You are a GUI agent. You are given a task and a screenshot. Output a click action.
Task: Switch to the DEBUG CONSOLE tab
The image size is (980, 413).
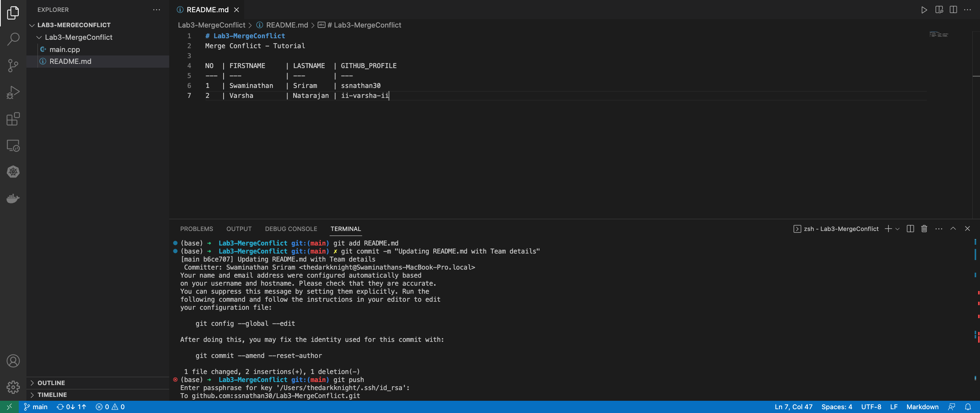pos(291,229)
